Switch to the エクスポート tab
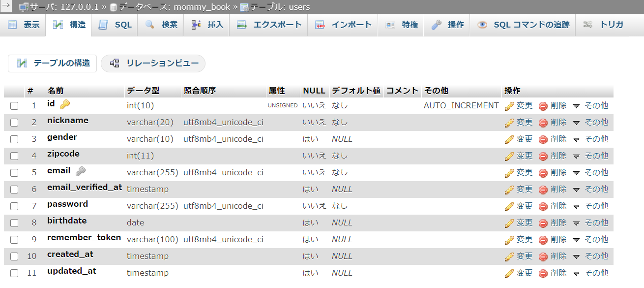 click(x=268, y=25)
